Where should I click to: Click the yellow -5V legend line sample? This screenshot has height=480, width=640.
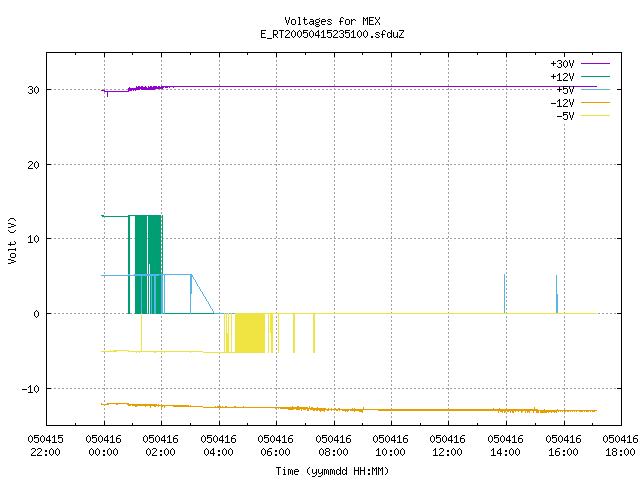(595, 116)
